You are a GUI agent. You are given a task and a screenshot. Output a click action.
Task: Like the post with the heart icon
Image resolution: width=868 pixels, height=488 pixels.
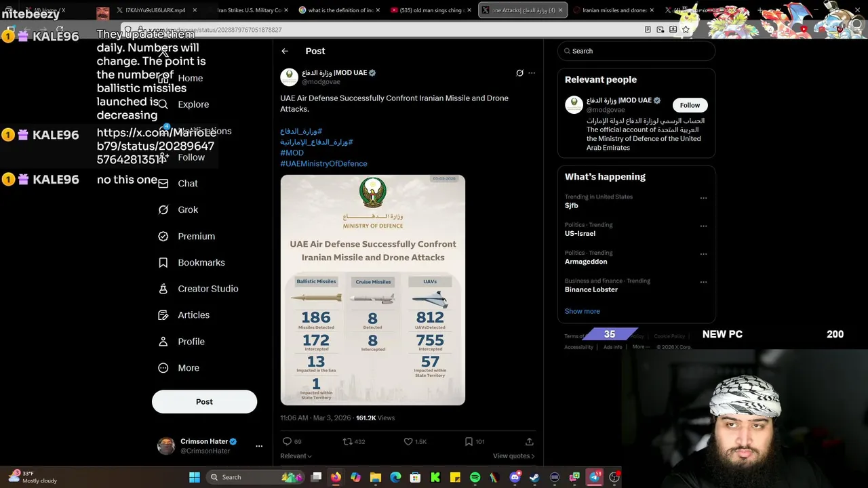point(408,441)
